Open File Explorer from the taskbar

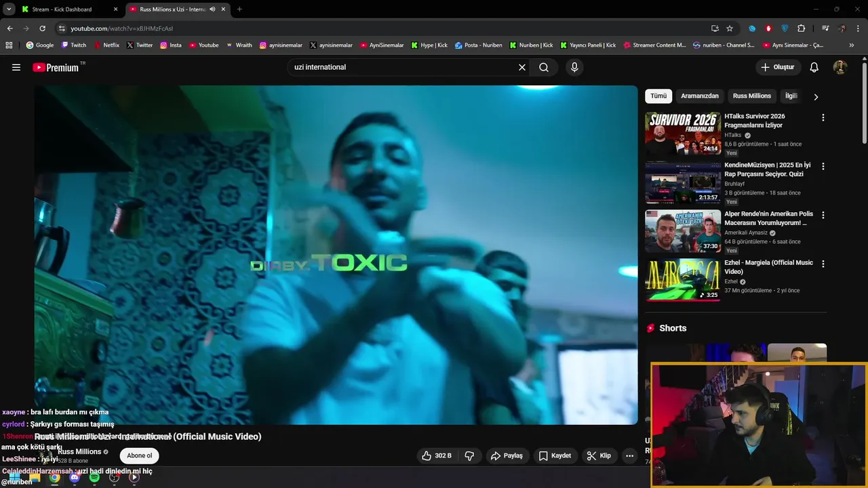[x=35, y=477]
